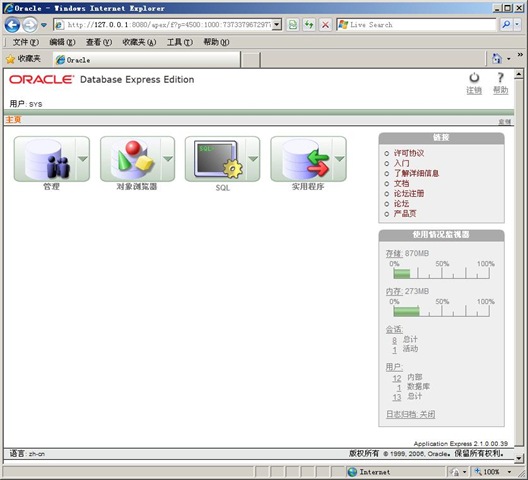
Task: Click the 存储 storage usage bar
Action: click(x=441, y=273)
